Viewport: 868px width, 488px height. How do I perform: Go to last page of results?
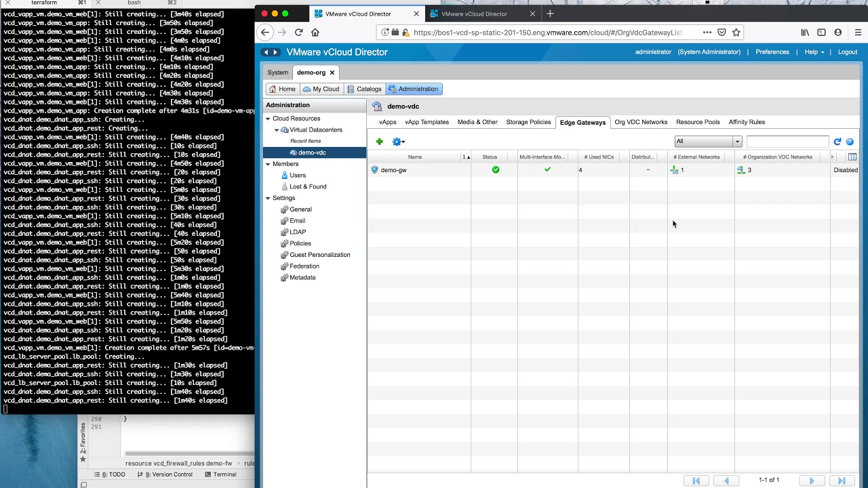[842, 481]
